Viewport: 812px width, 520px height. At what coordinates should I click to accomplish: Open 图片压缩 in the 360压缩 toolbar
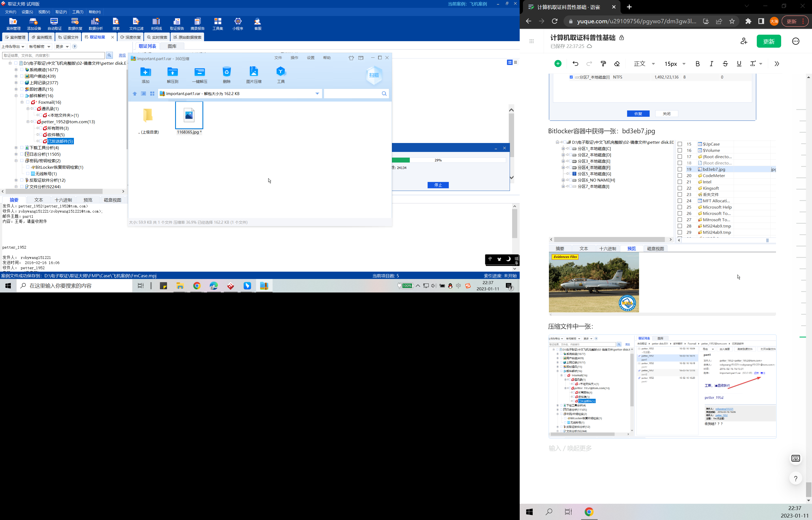pos(254,75)
